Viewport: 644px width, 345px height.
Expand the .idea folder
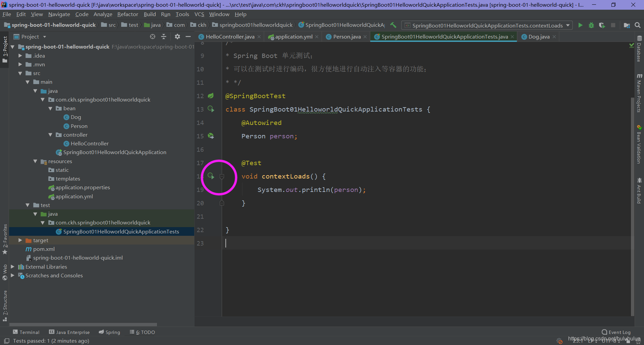tap(20, 56)
